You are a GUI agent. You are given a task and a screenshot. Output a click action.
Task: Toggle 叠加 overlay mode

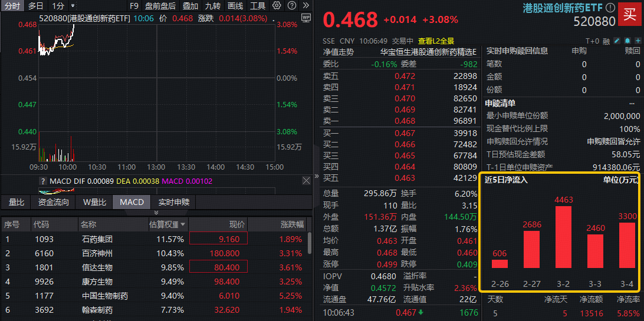coord(190,6)
